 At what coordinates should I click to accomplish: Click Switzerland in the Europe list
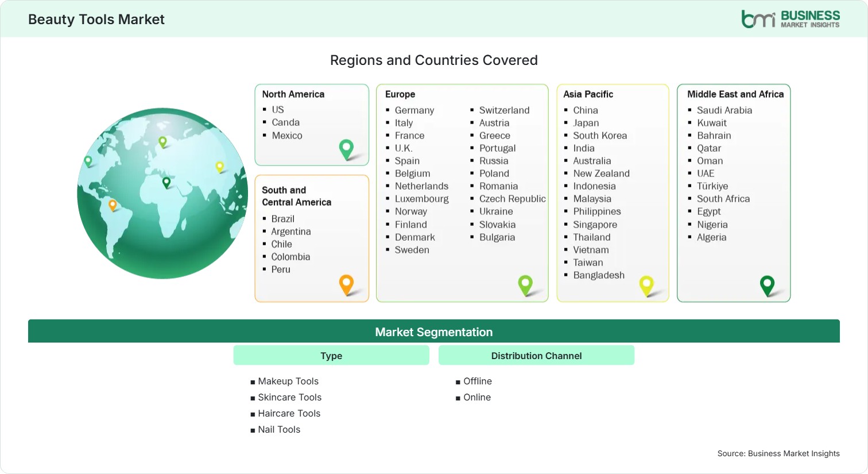(505, 110)
